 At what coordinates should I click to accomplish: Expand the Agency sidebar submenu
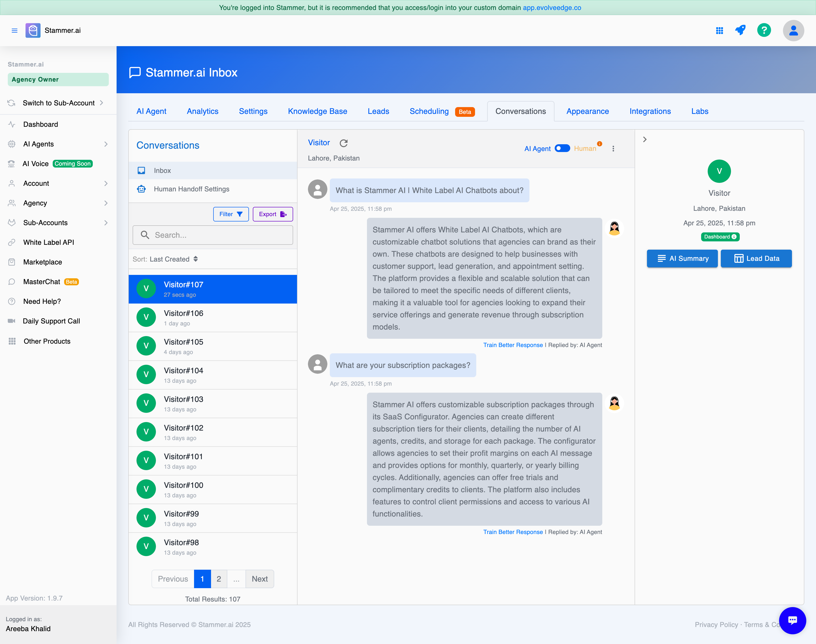click(106, 203)
